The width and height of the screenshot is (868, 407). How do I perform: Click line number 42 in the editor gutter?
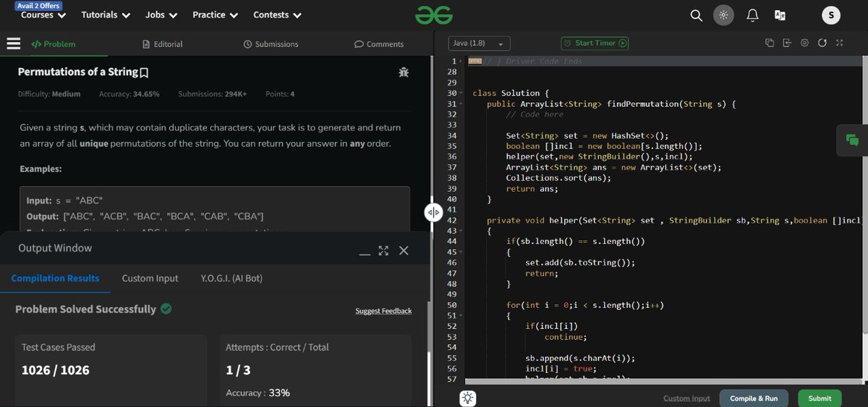click(452, 220)
